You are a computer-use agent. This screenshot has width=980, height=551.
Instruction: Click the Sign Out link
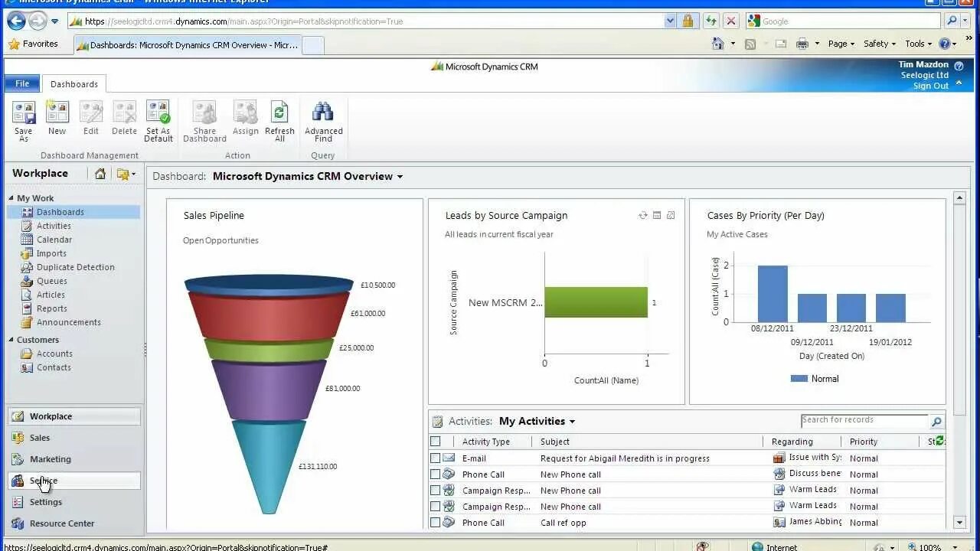(931, 86)
